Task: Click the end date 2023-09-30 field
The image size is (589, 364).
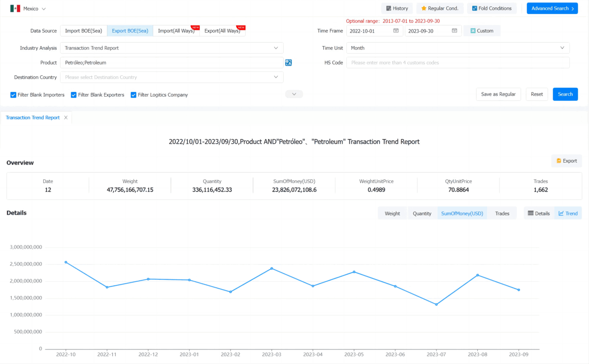Action: 433,31
